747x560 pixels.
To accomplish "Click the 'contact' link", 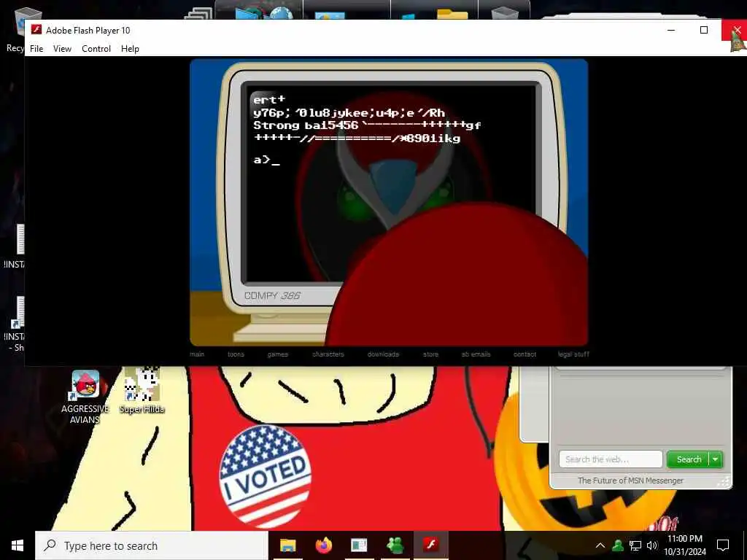I will coord(525,354).
